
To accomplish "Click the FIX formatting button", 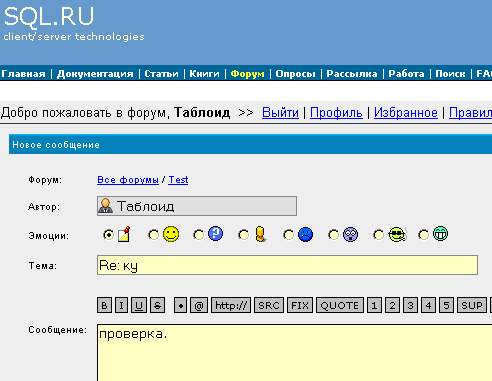I will tap(300, 305).
